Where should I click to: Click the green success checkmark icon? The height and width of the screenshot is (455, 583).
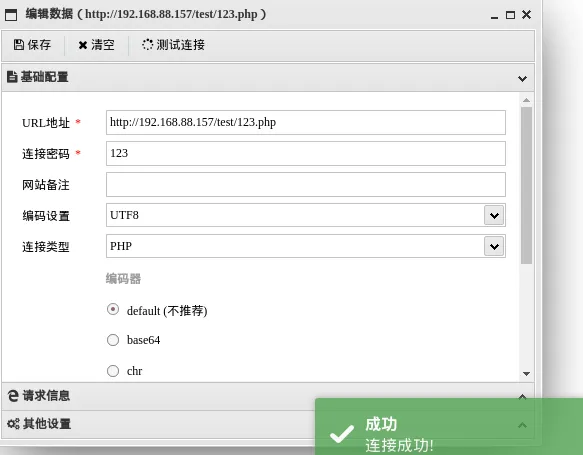(x=342, y=434)
